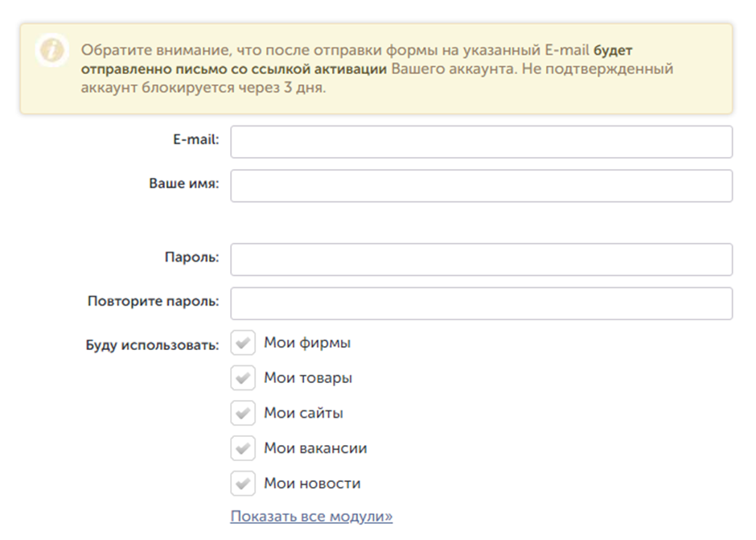The image size is (756, 540).
Task: Uncheck the Мои товары checkbox
Action: coord(243,377)
